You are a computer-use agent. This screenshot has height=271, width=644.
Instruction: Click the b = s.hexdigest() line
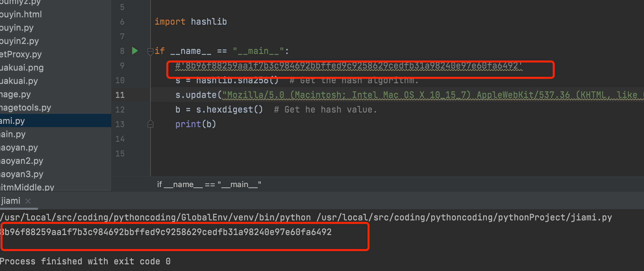click(x=219, y=110)
